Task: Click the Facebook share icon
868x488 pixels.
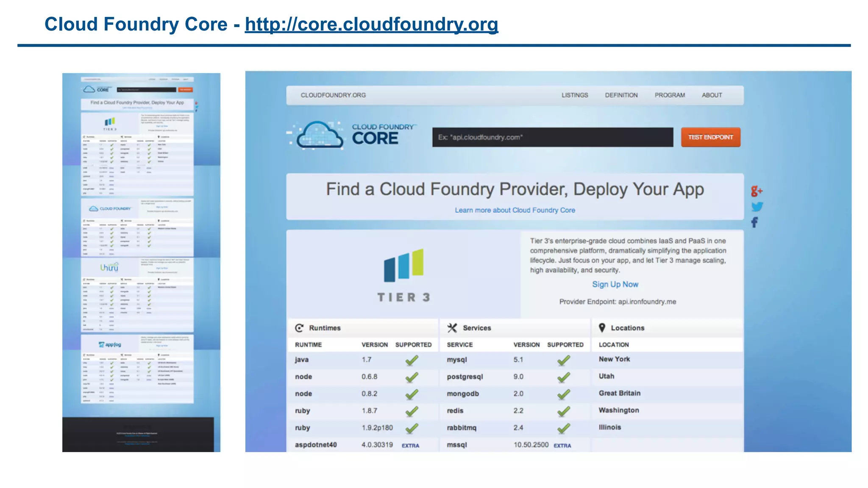Action: coord(754,222)
